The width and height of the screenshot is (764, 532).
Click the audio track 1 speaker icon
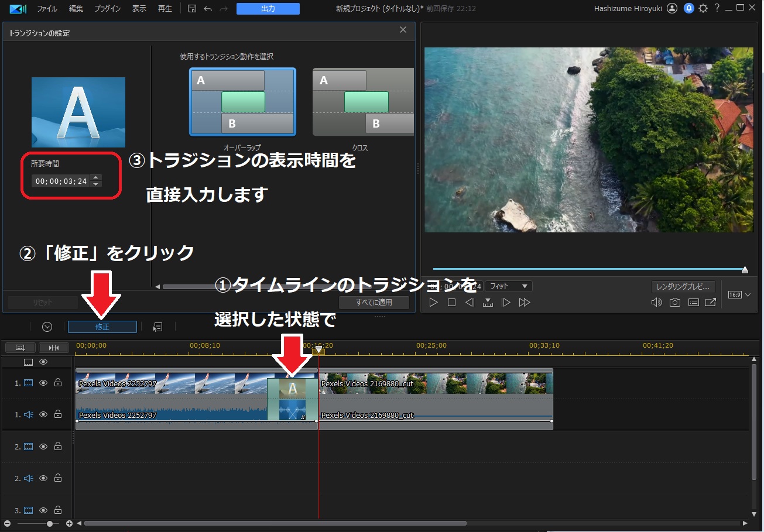click(x=28, y=414)
